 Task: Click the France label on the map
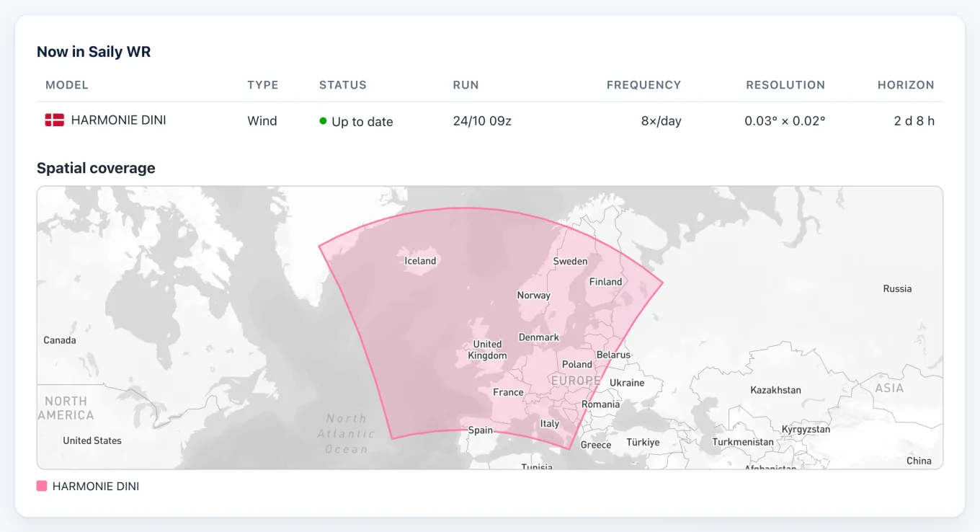click(x=508, y=392)
